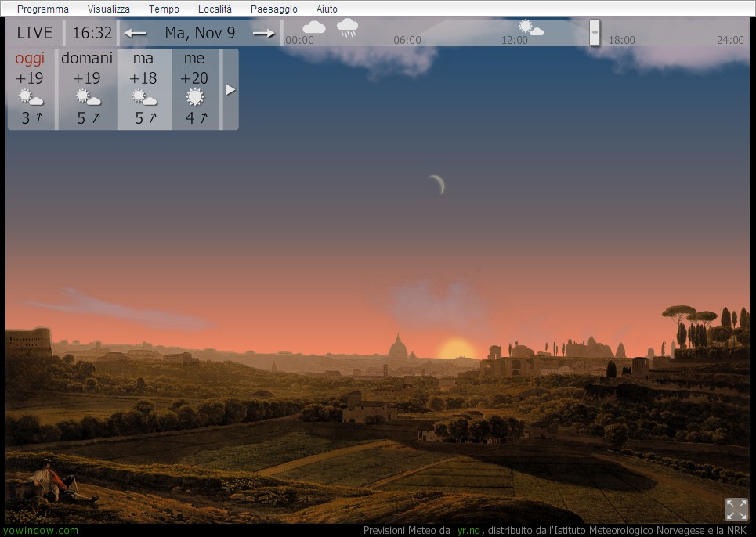
Task: Click the wind value 5 under domani
Action: 81,118
